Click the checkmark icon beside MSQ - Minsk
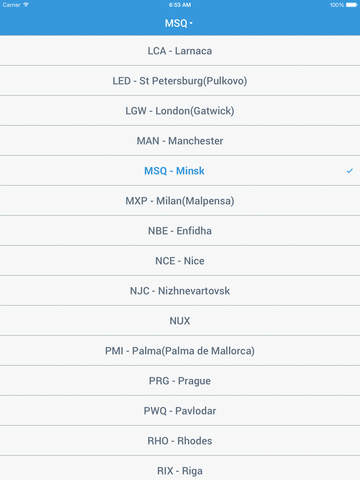This screenshot has height=480, width=360. click(x=349, y=171)
